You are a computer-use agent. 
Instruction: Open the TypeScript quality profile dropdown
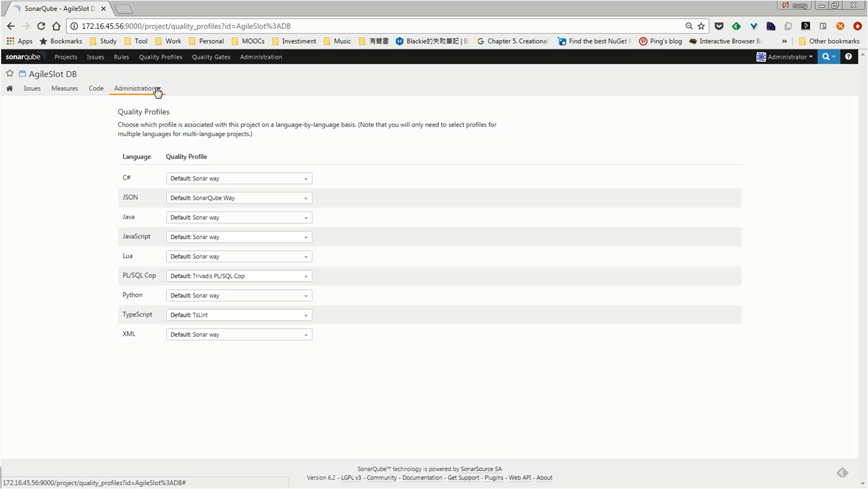[239, 314]
